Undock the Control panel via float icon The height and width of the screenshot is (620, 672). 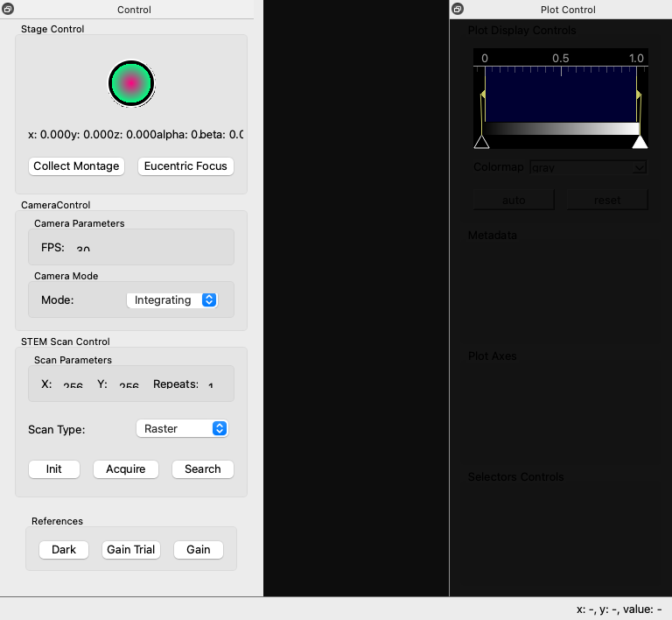tap(8, 10)
